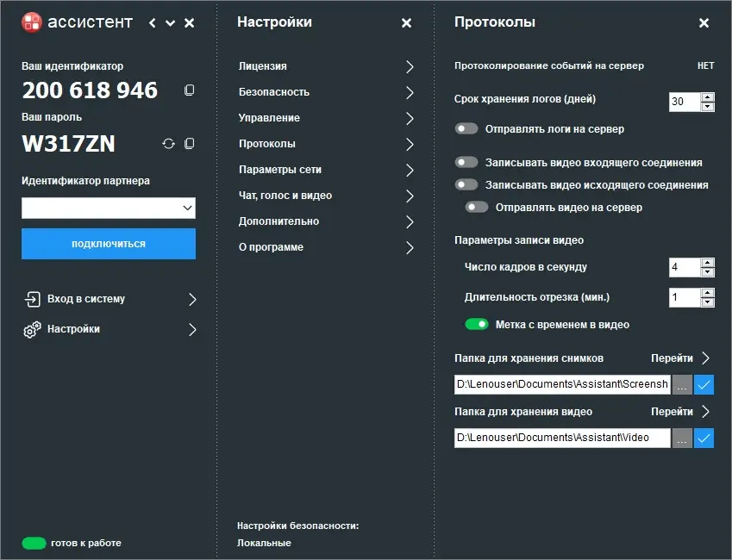This screenshot has height=560, width=732.
Task: Copy your identifier 200 618 946
Action: (189, 89)
